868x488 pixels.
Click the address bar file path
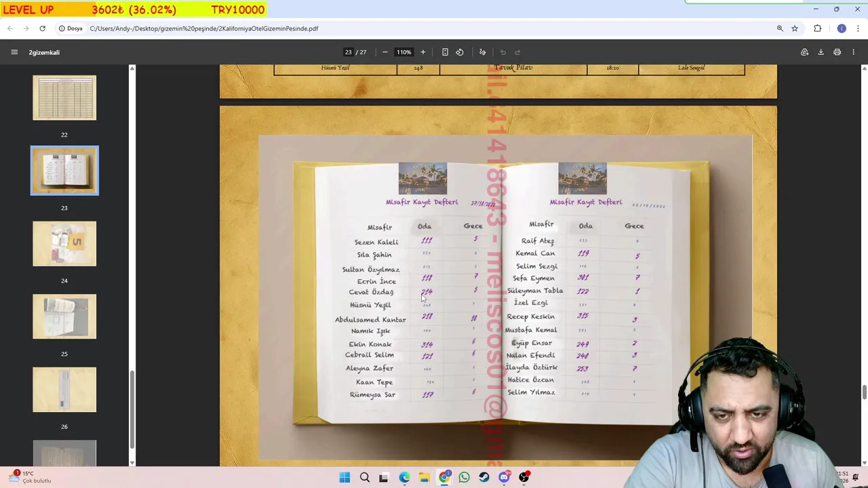click(x=203, y=28)
